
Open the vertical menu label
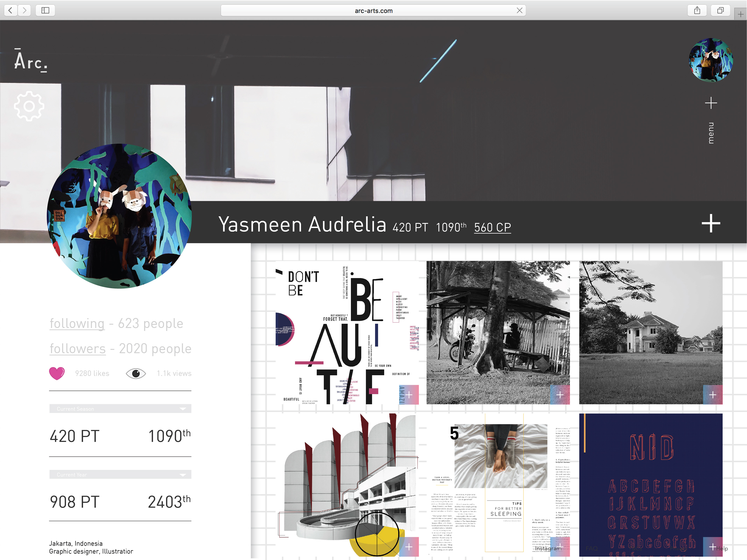(x=711, y=133)
